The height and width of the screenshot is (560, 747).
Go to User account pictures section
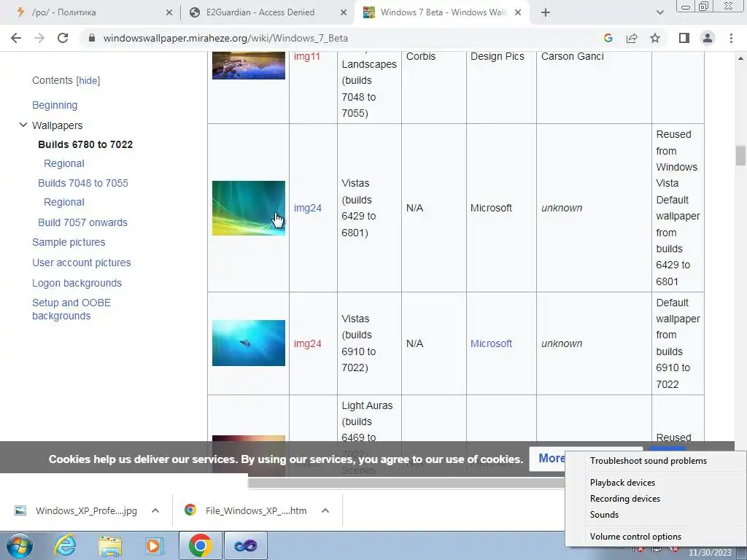tap(82, 262)
